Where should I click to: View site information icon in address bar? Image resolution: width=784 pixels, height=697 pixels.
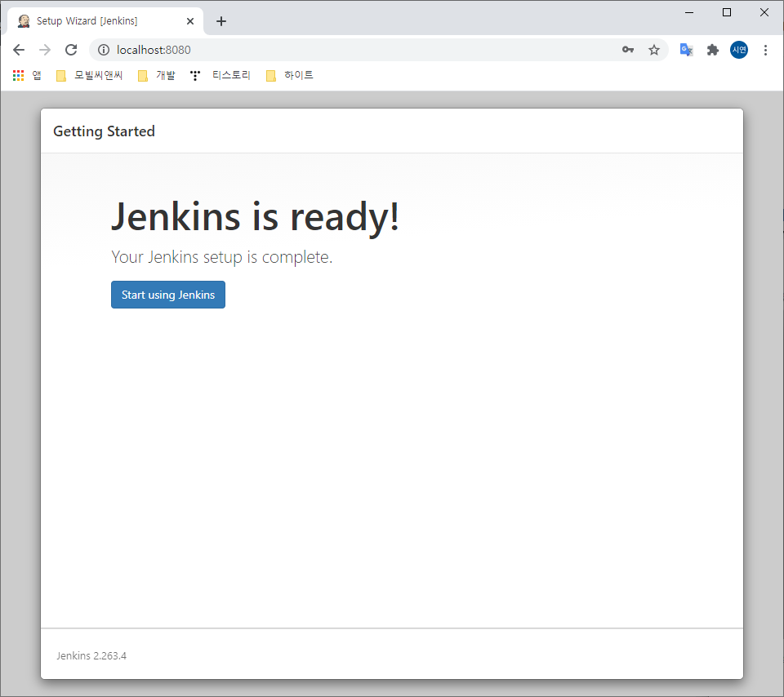104,50
